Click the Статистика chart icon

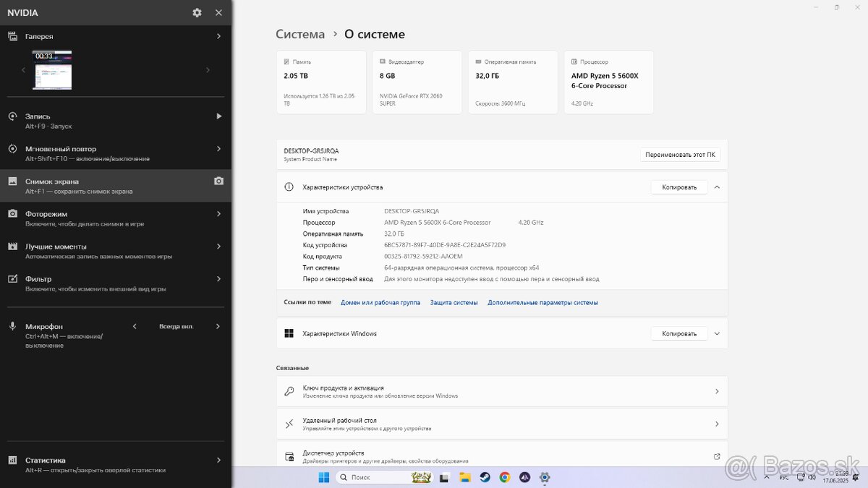[x=12, y=460]
